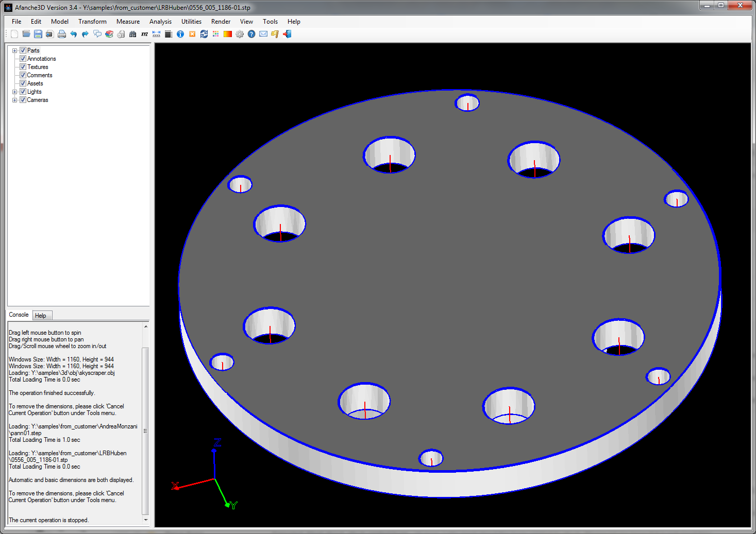Viewport: 756px width, 534px height.
Task: Click the camera snapshot icon
Action: 49,35
